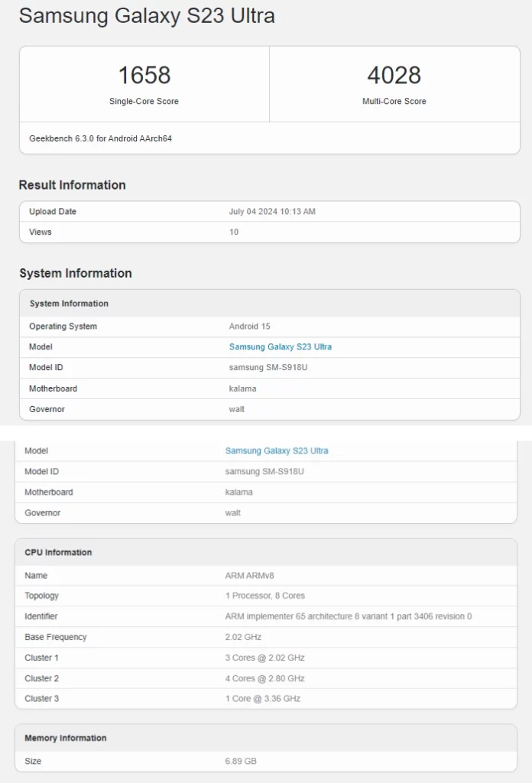The height and width of the screenshot is (783, 532).
Task: Click the Identifier label
Action: tap(41, 616)
